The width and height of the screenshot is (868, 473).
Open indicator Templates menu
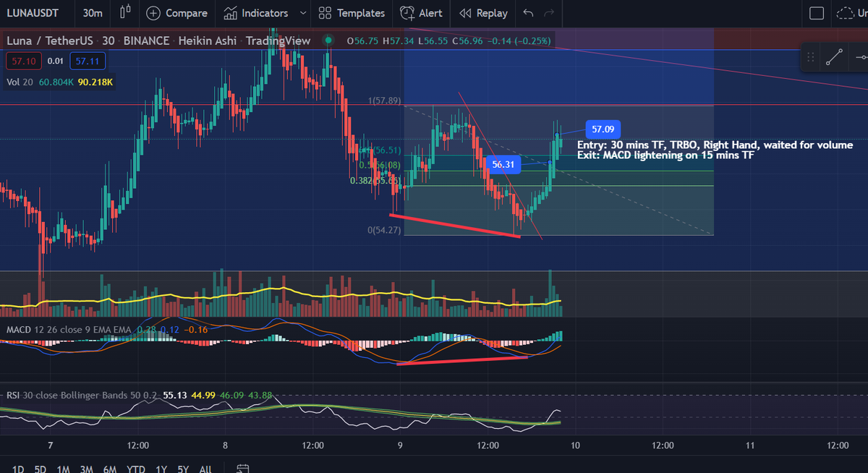click(x=352, y=13)
